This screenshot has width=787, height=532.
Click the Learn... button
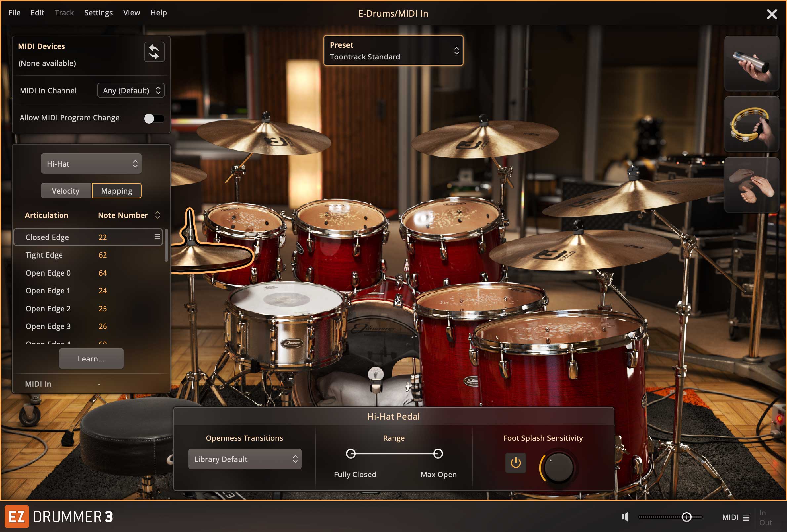click(x=91, y=359)
